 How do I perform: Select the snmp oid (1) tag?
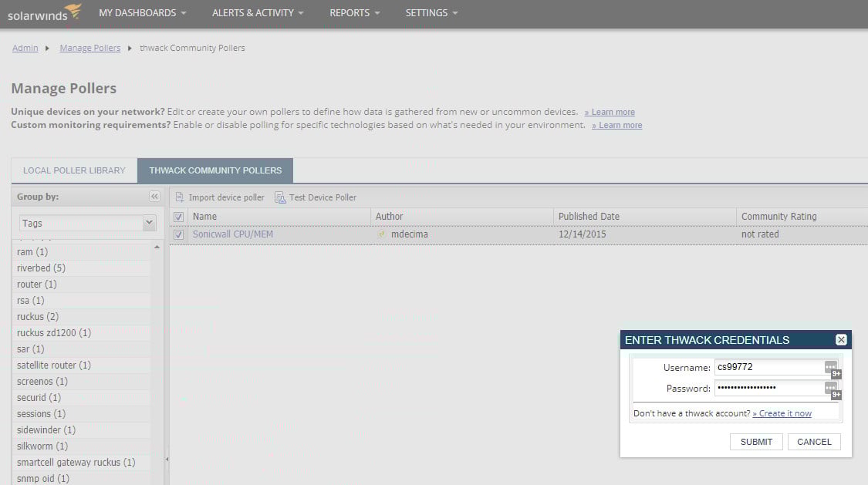tap(81, 478)
